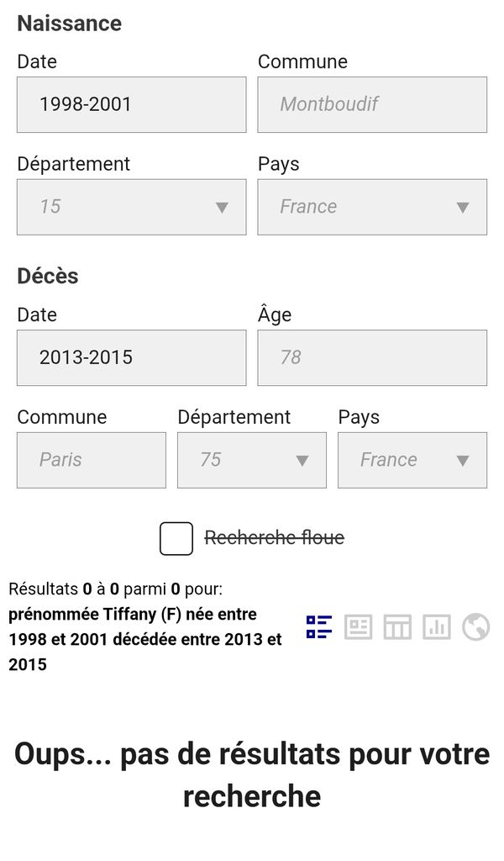The height and width of the screenshot is (861, 504).
Task: Click the death Pays France arrow
Action: click(463, 461)
